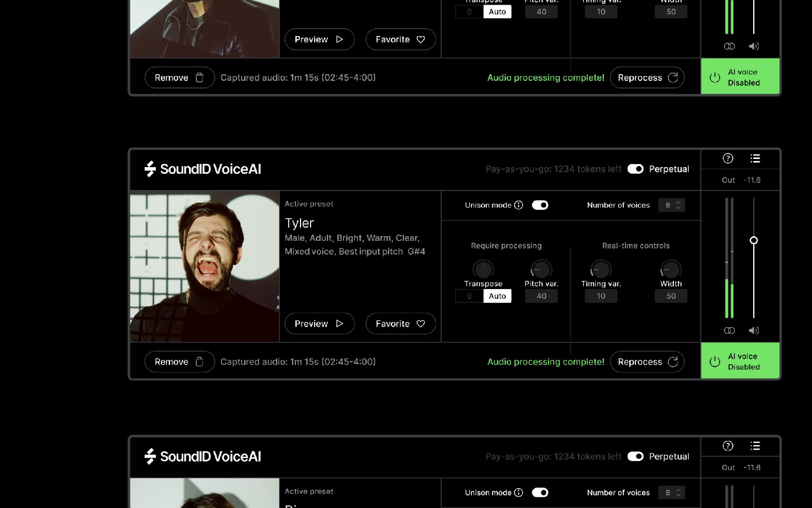The height and width of the screenshot is (508, 812).
Task: Click Unison mode info icon in Tyler instance
Action: click(519, 205)
